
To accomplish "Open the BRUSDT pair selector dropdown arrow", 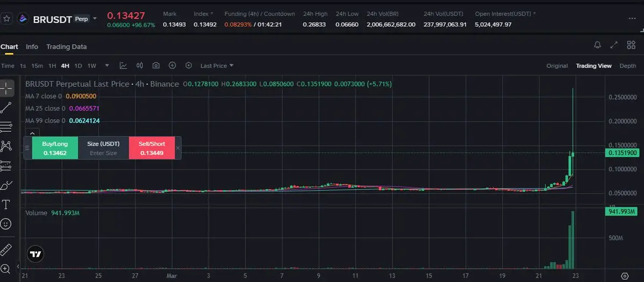I will coord(95,18).
